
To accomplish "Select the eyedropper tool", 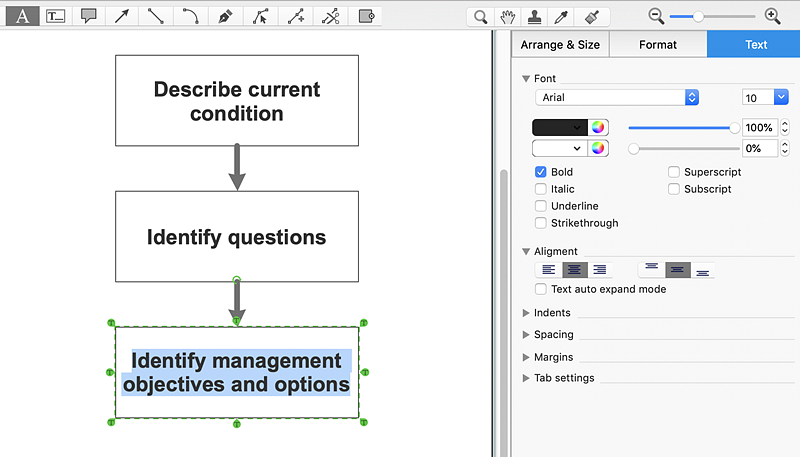I will tap(564, 16).
